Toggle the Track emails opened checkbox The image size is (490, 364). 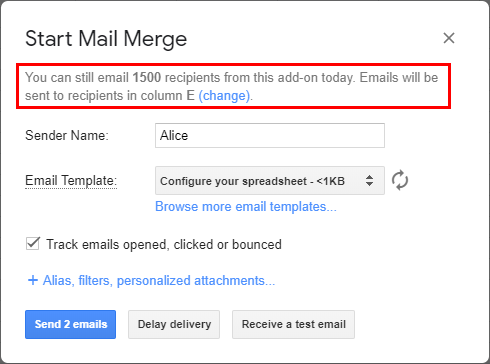point(33,244)
